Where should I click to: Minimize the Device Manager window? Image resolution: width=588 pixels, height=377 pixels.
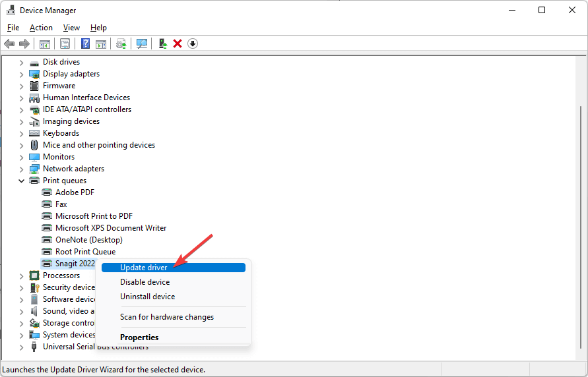point(511,10)
